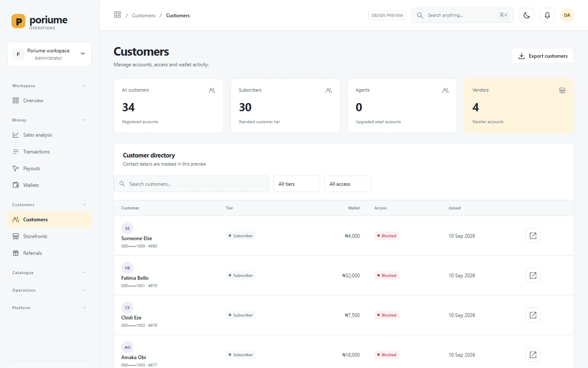
Task: Click the SE customer avatar
Action: tap(127, 228)
